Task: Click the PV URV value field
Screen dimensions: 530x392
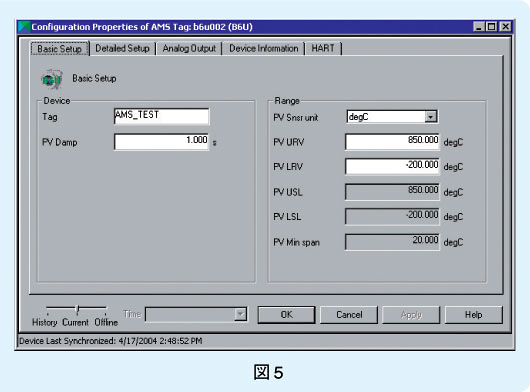Action: [392, 141]
